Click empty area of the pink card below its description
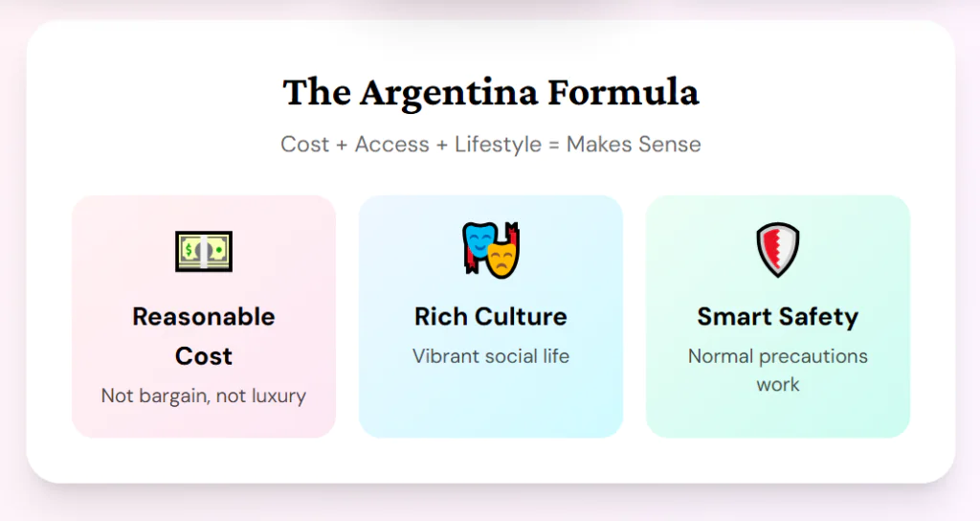The width and height of the screenshot is (980, 521). 204,422
